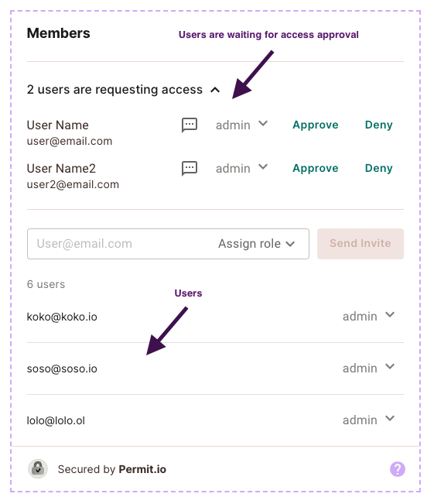Change role for lolo@lolo.ol

368,420
